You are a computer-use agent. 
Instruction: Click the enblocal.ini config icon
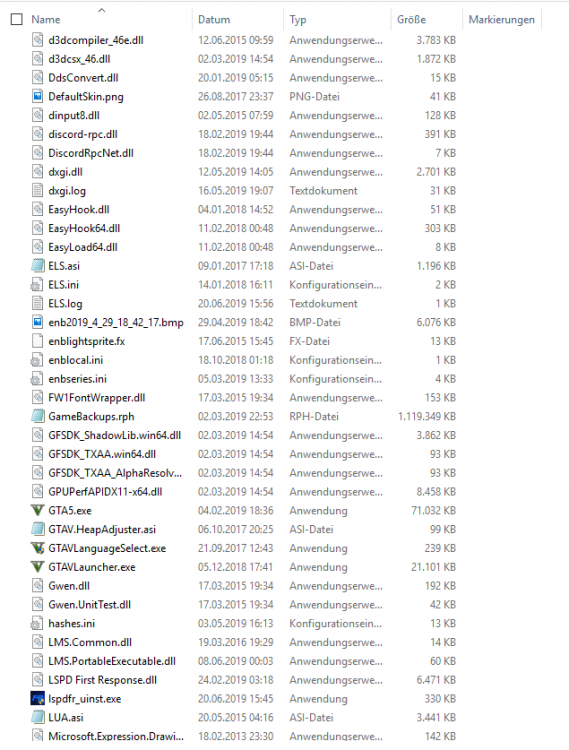pos(37,360)
